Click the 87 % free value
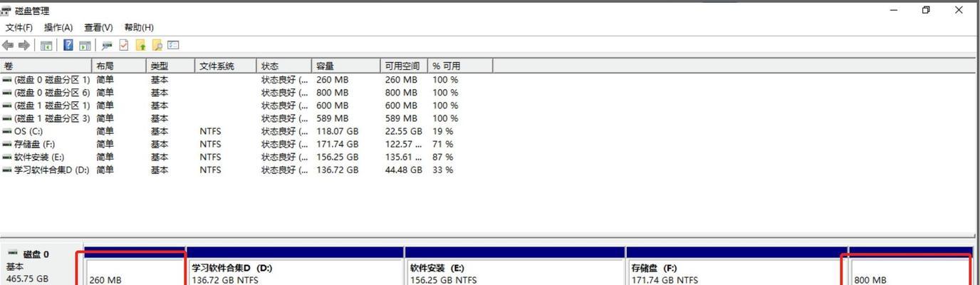 click(x=443, y=157)
